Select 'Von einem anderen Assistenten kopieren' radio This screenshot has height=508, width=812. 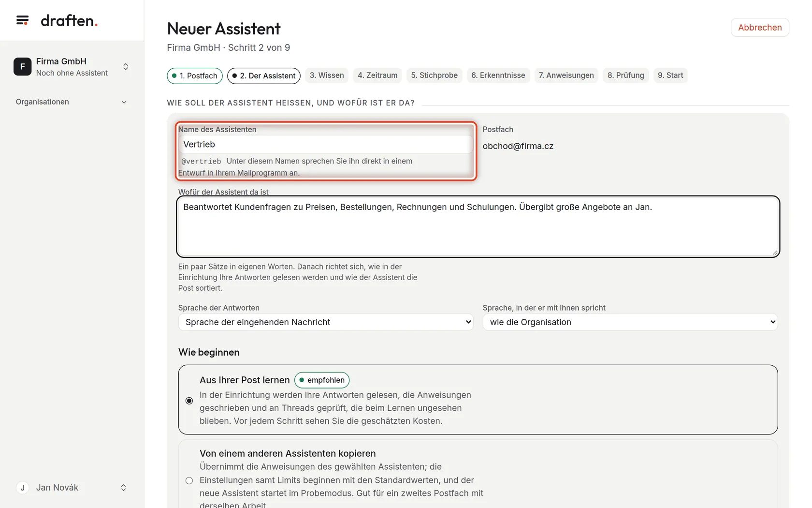point(189,480)
